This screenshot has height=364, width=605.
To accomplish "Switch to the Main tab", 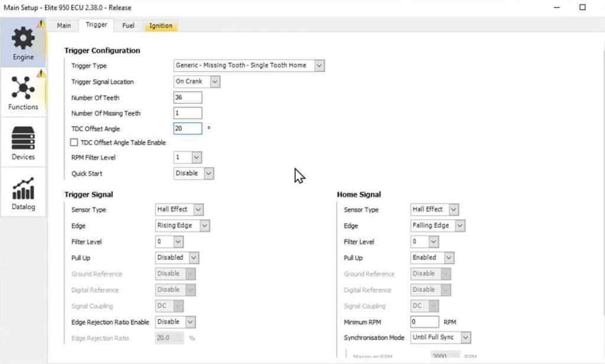I will (x=64, y=25).
